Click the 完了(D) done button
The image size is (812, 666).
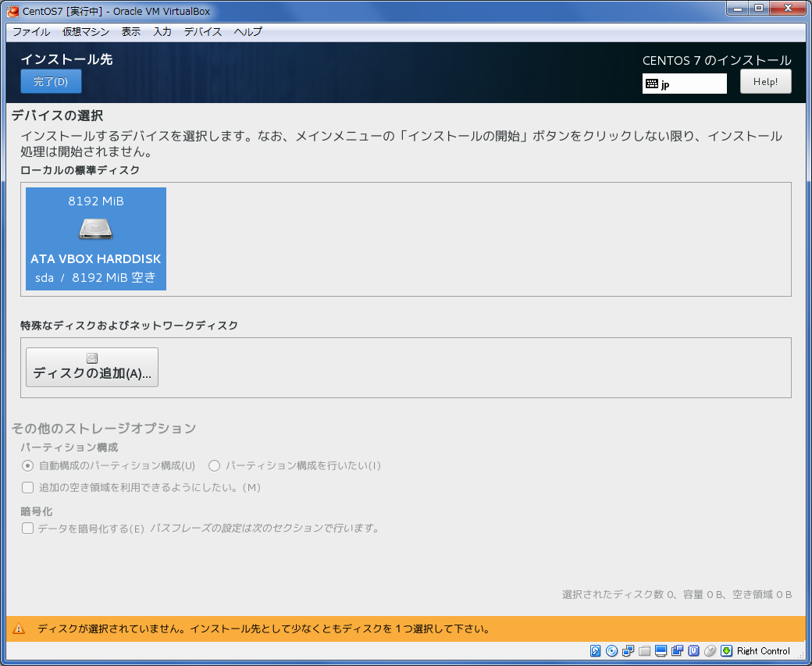pyautogui.click(x=51, y=81)
